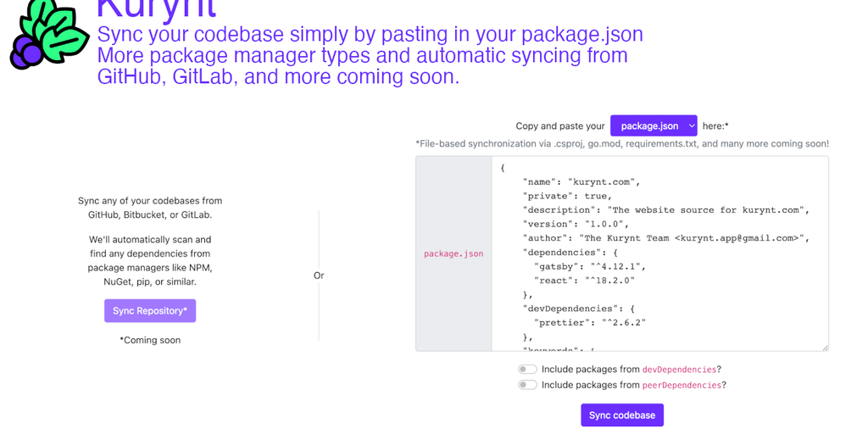Click the "Sync any of your codebases" paragraph
Viewport: 868px width, 434px height.
tap(150, 208)
